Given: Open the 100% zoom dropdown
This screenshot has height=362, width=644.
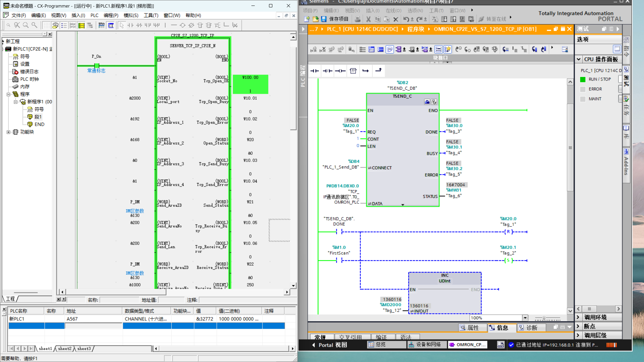Looking at the screenshot, I should click(525, 318).
